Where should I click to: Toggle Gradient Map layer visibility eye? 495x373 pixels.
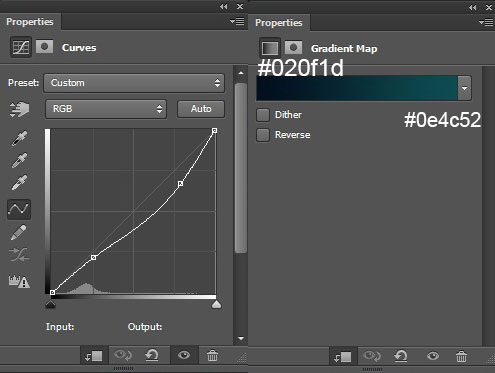[x=433, y=356]
